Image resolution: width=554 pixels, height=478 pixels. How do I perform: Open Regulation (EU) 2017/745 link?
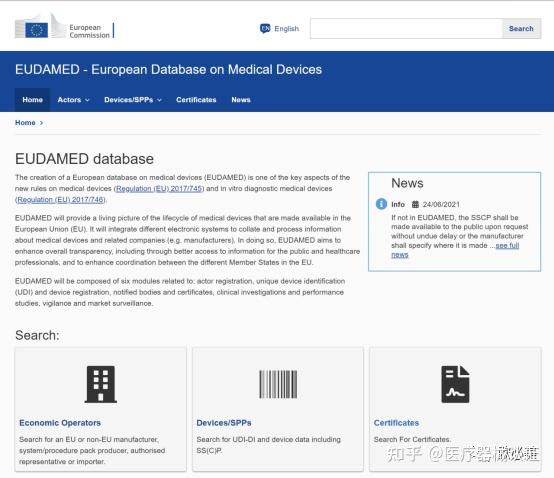159,189
